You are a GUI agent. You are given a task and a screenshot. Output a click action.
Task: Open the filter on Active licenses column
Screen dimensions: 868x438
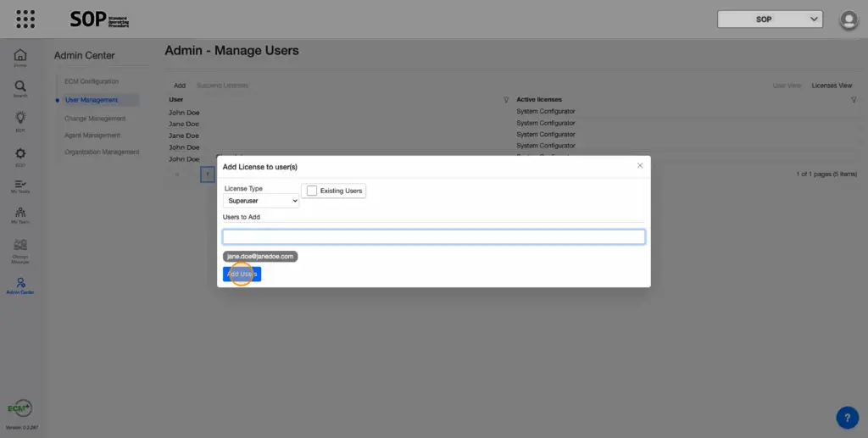tap(854, 100)
